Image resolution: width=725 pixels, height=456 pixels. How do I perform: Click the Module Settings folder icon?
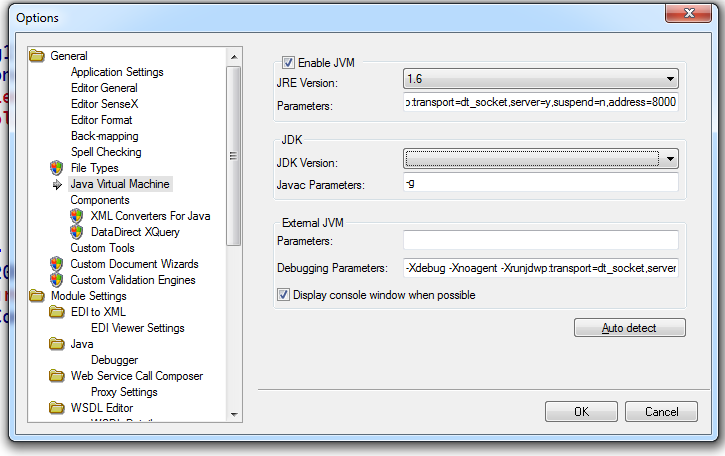[38, 296]
